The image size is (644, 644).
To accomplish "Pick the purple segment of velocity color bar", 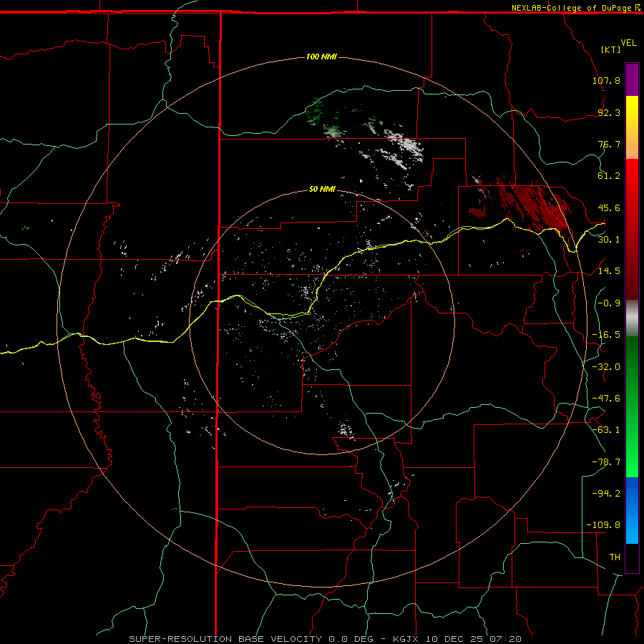I will (632, 79).
